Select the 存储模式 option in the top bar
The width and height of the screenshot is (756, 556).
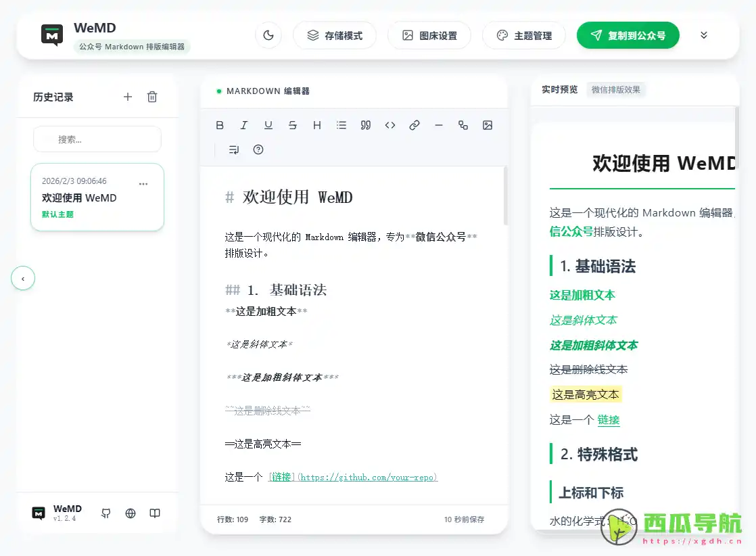tap(335, 34)
